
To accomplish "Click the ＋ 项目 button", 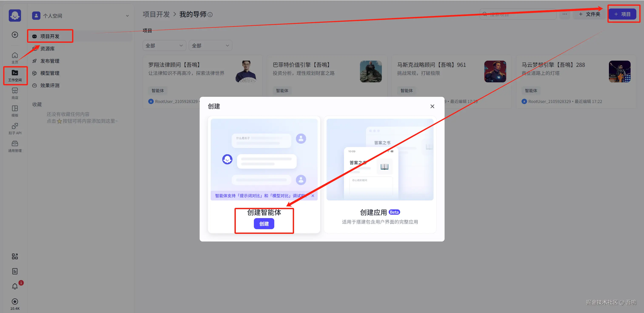I will (622, 14).
